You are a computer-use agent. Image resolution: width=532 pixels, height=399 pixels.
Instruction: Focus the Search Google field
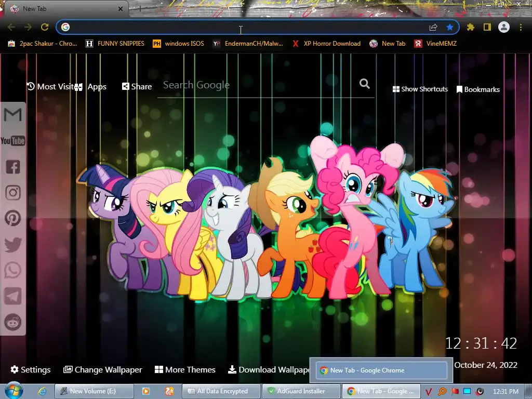[258, 85]
